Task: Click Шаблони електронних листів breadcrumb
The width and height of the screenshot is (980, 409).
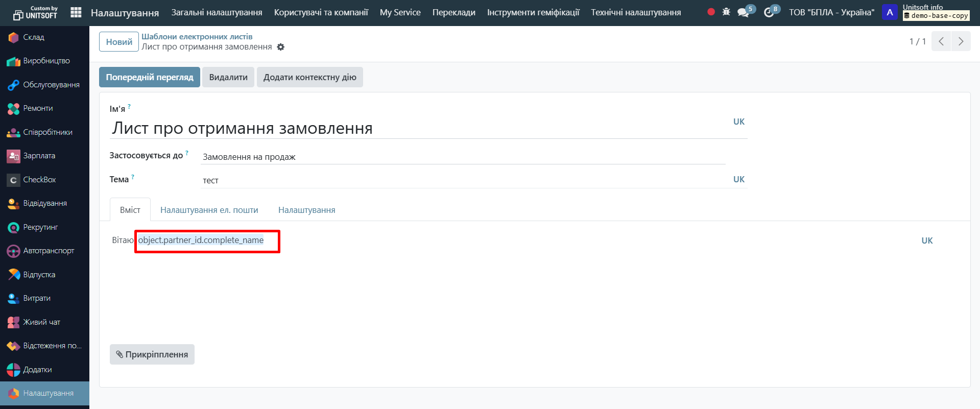Action: click(197, 37)
